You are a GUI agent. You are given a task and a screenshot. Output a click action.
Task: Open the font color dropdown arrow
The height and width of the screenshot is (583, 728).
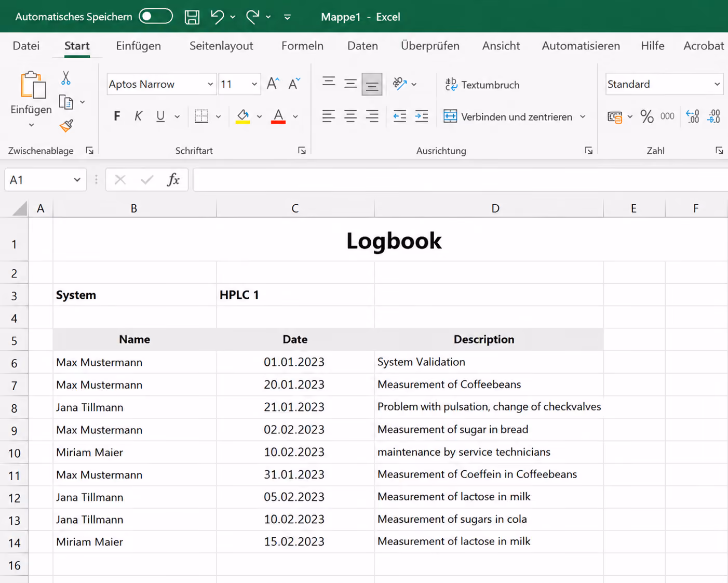[295, 117]
